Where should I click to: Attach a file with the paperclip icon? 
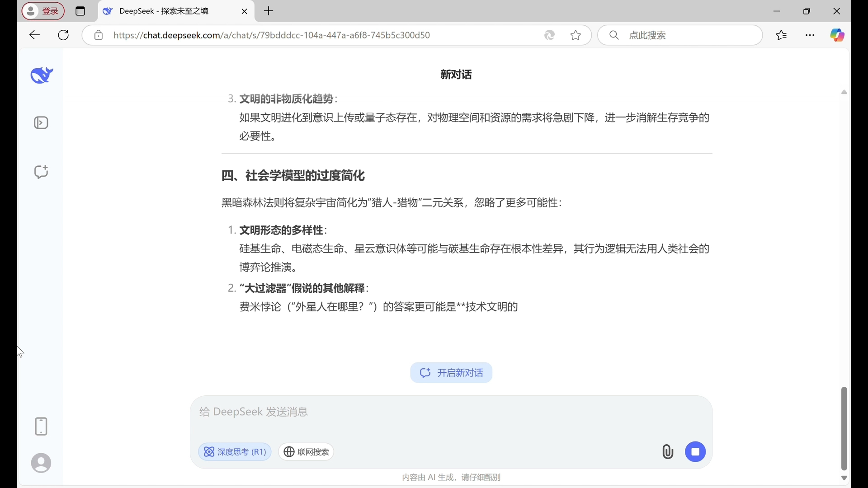tap(668, 451)
